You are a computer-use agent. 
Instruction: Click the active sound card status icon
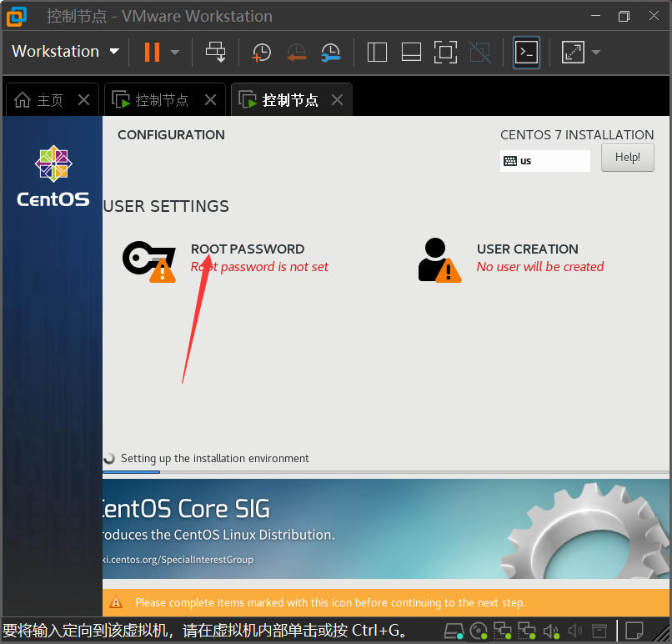point(551,631)
